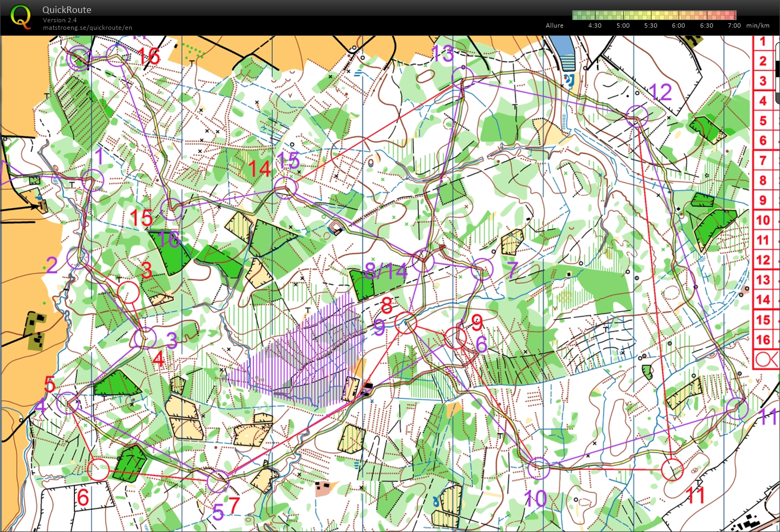Screen dimensions: 780x532
Task: Select the purple control circle 12
Action: coord(637,115)
